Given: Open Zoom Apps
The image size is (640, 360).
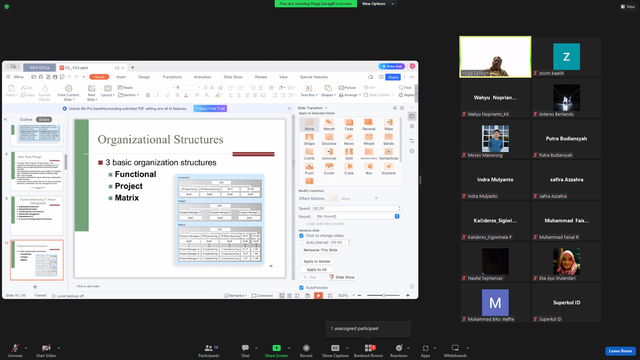Looking at the screenshot, I should [425, 350].
